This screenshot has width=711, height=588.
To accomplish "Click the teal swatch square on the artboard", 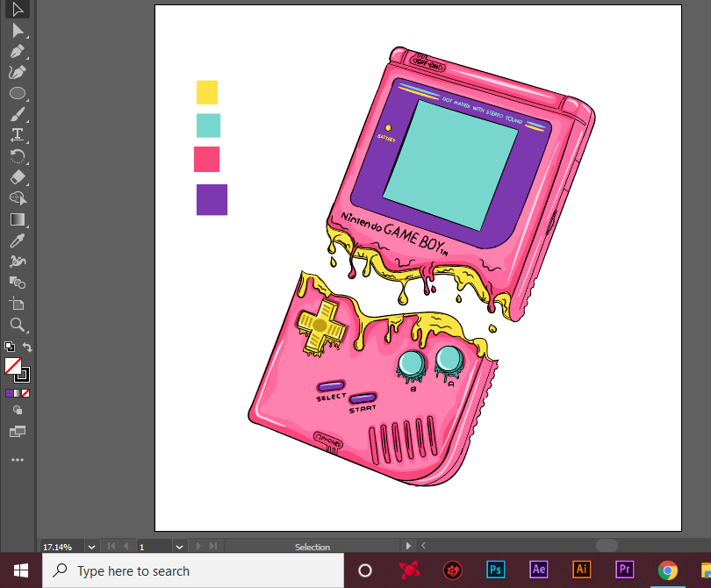I will (208, 125).
